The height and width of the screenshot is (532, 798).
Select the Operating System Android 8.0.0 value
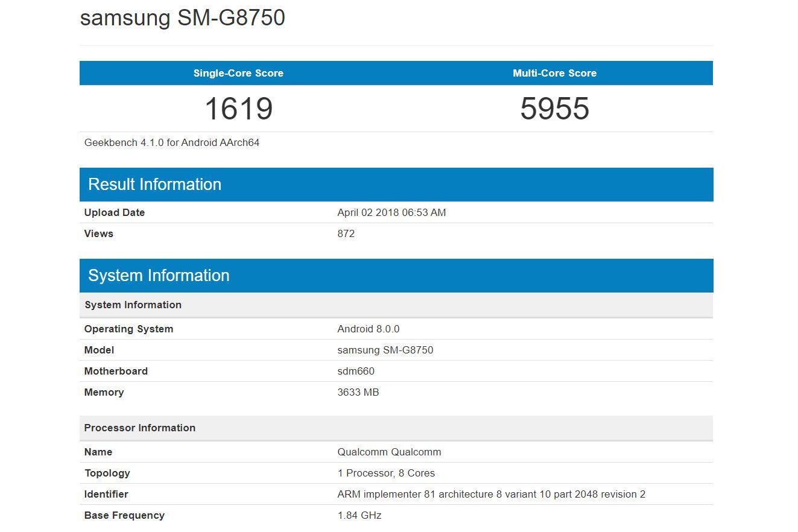(x=368, y=329)
